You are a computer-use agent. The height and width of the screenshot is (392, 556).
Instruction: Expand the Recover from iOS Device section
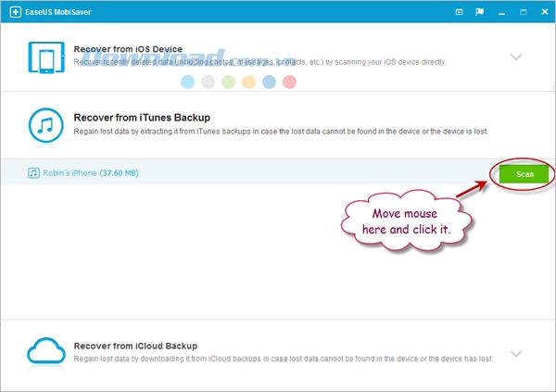click(516, 57)
